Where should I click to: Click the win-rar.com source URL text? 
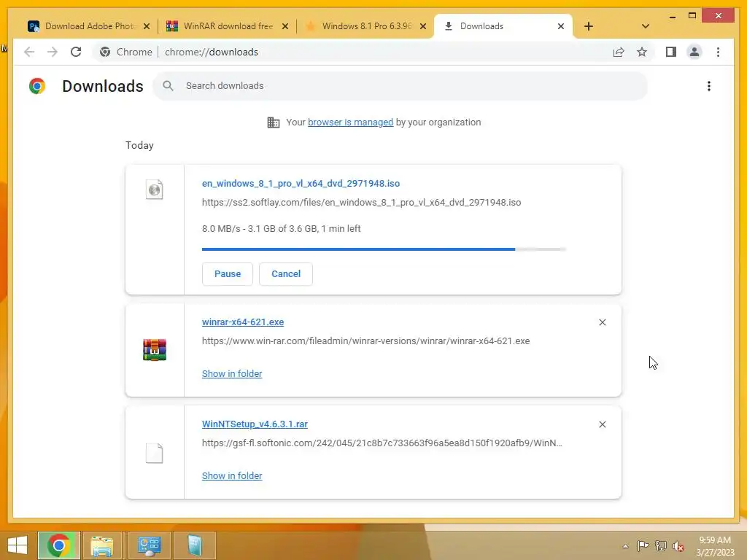point(365,341)
